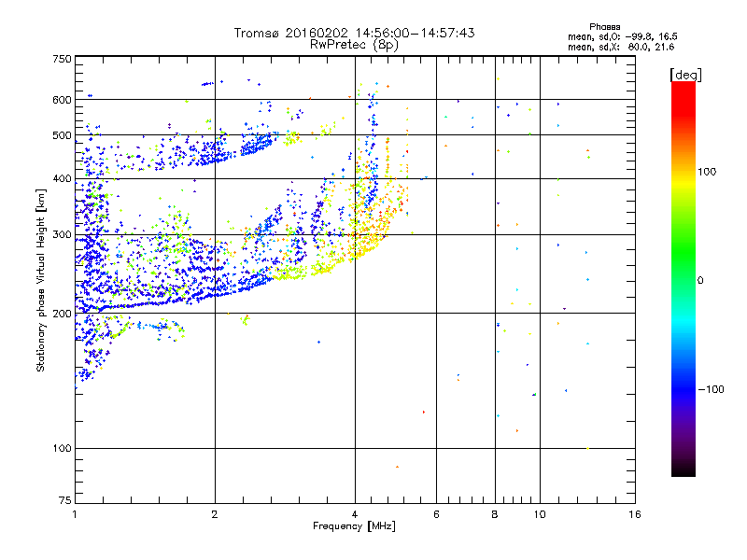Click the x-axis label '4'
Image resolution: width=747 pixels, height=560 pixels.
(x=355, y=514)
